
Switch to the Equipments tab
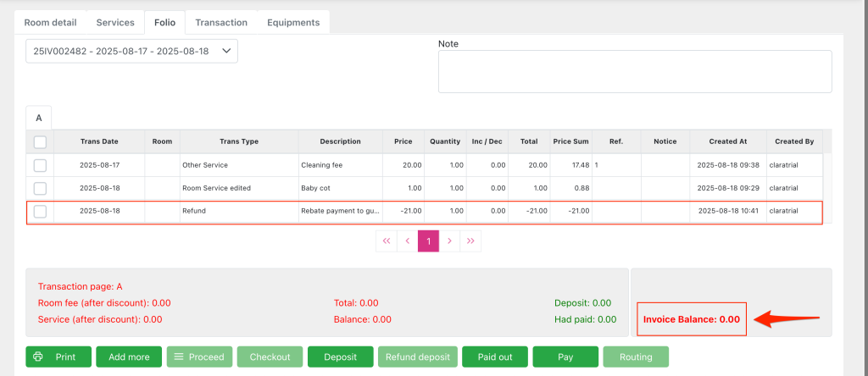pos(293,22)
